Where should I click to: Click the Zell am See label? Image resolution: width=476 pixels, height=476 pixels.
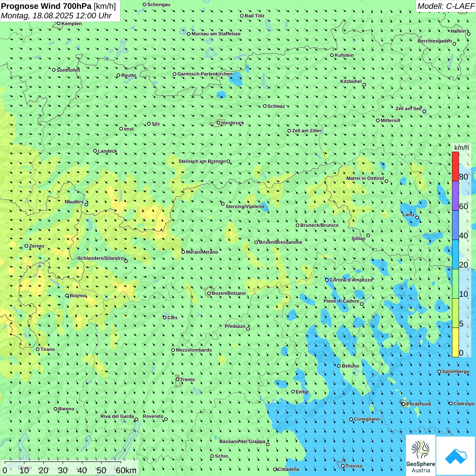tap(408, 108)
